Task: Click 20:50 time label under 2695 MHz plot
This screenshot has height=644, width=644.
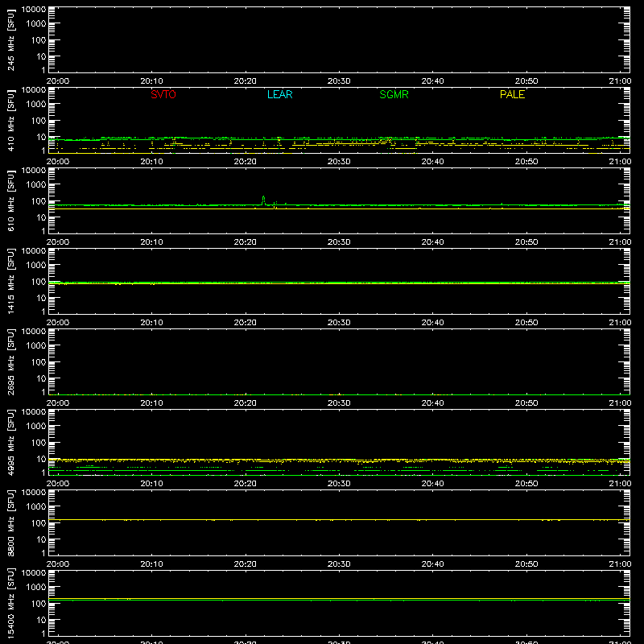Action: 526,403
